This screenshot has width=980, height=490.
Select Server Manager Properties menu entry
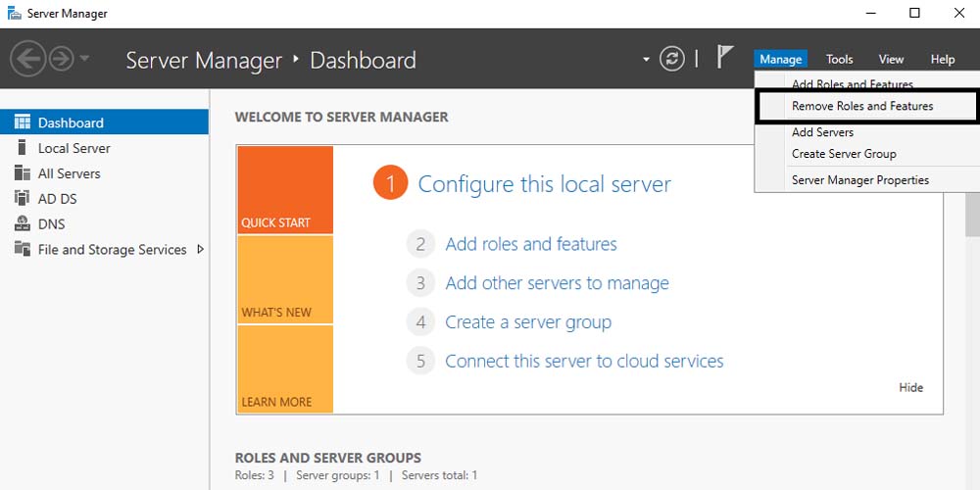tap(859, 180)
